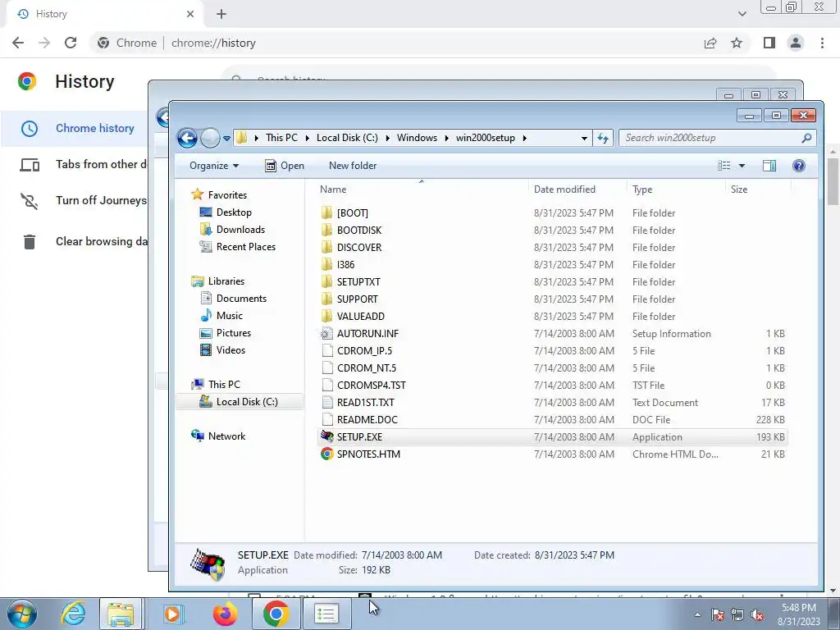This screenshot has width=840, height=630.
Task: Open recent locations dropdown beside forward arrow
Action: [x=226, y=138]
